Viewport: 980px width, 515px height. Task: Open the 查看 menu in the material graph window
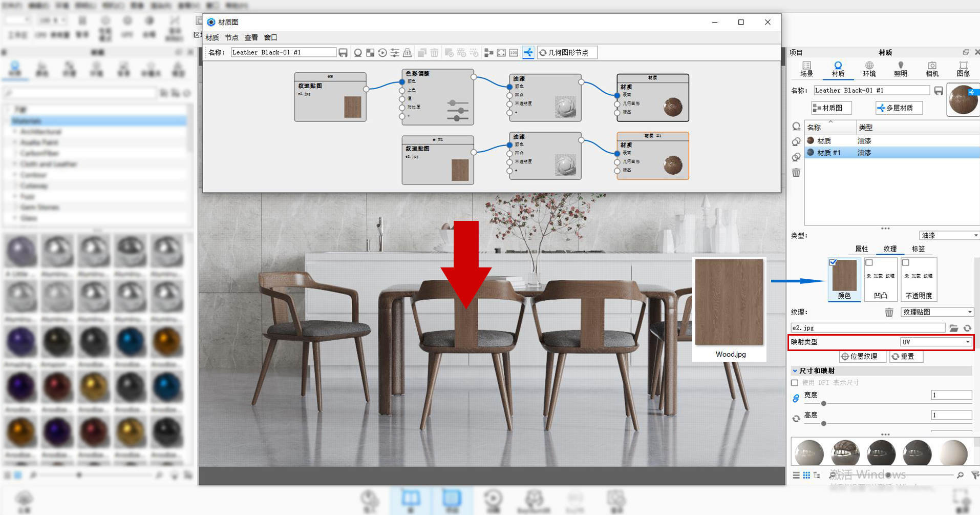pyautogui.click(x=251, y=37)
